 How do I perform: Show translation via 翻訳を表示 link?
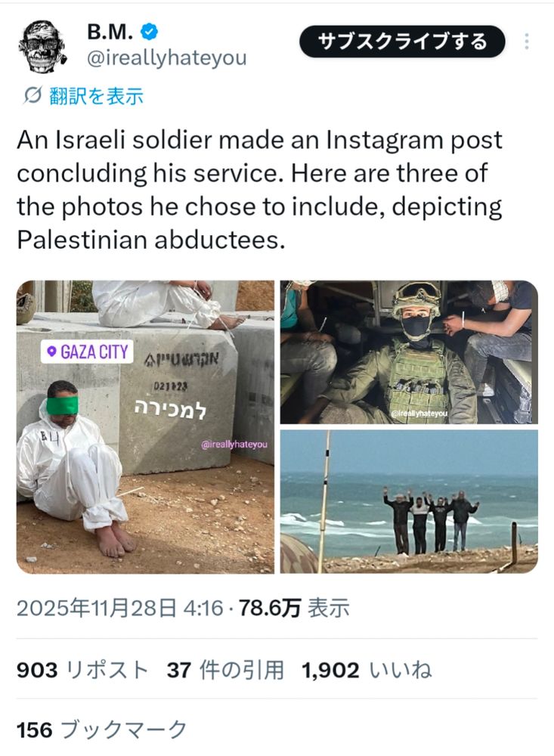tap(96, 96)
